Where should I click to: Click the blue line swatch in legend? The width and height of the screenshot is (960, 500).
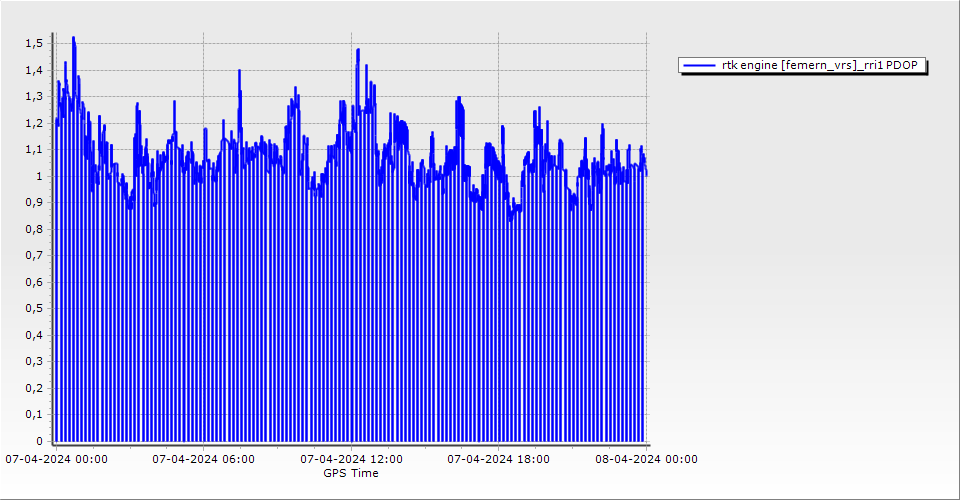coord(699,66)
